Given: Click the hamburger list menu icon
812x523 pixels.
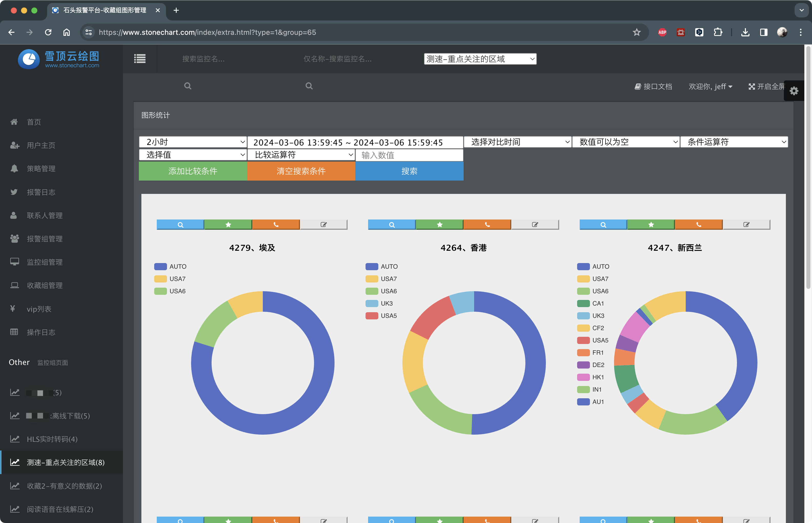Looking at the screenshot, I should tap(140, 59).
